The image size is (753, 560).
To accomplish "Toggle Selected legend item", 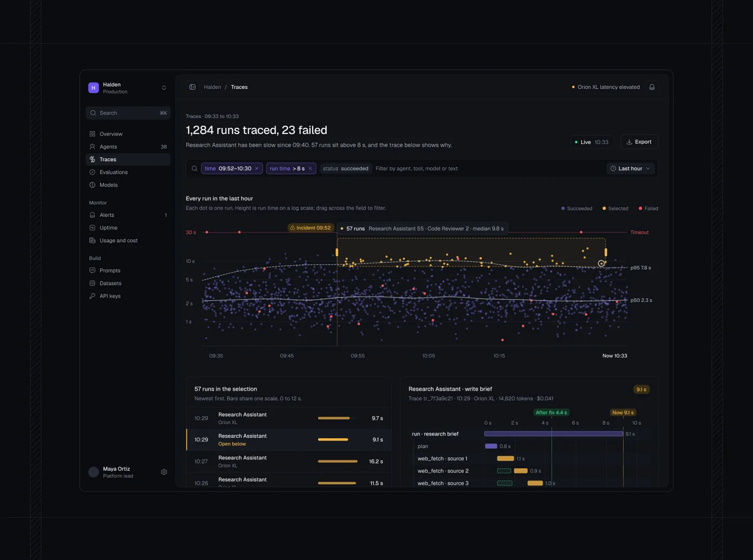I will pyautogui.click(x=615, y=209).
